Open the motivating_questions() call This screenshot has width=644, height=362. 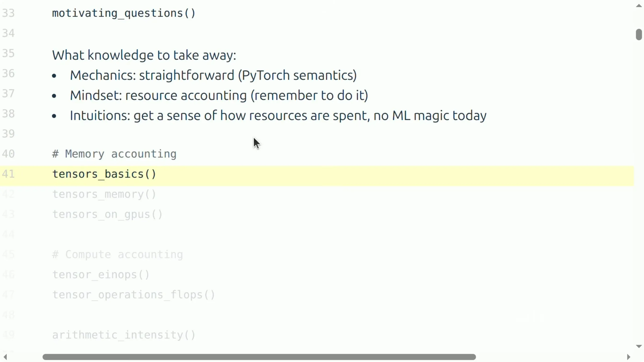point(124,13)
